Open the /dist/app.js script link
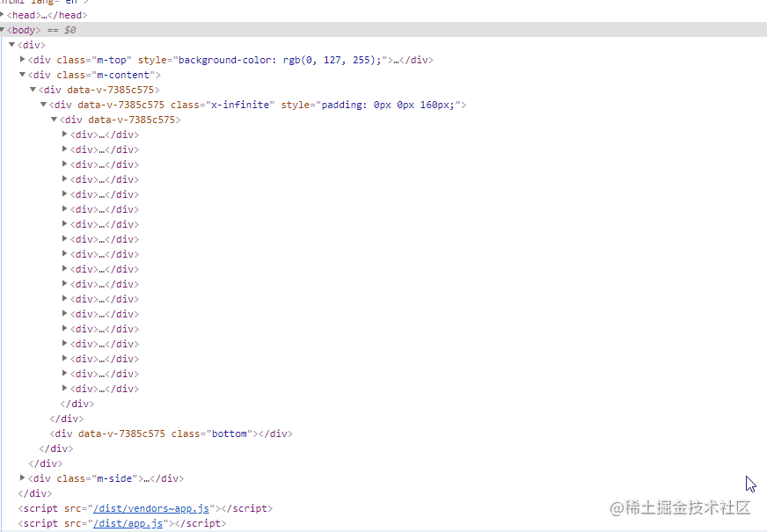Viewport: 767px width, 532px height. point(128,524)
